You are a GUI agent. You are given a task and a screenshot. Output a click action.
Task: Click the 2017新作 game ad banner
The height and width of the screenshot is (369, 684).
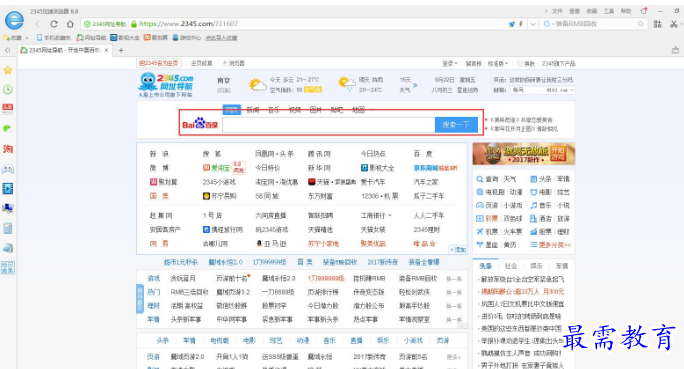pos(523,154)
